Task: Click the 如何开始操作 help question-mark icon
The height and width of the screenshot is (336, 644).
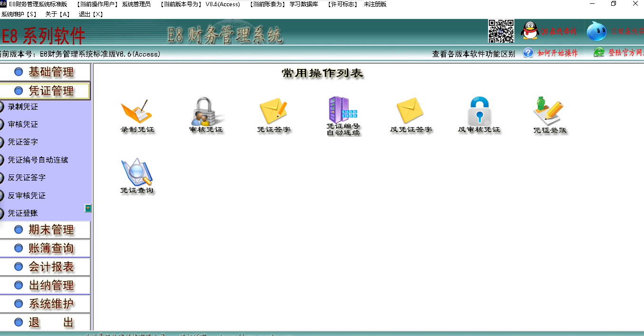Action: 528,53
